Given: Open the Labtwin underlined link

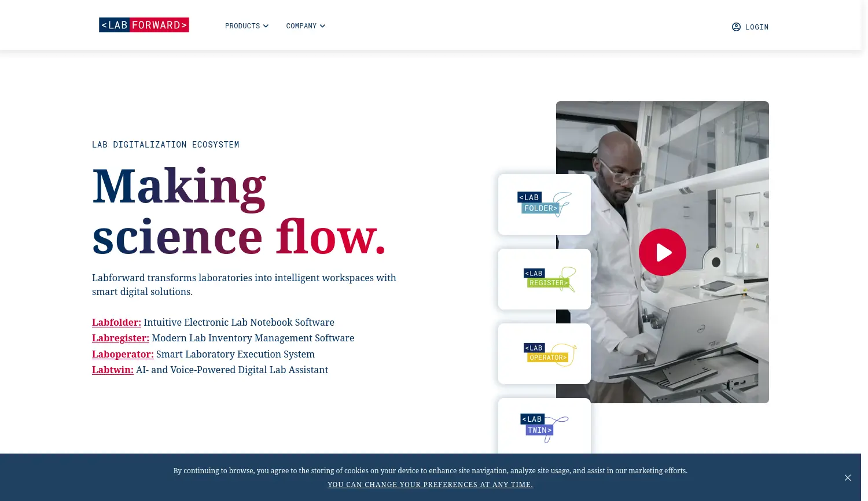Looking at the screenshot, I should tap(112, 370).
